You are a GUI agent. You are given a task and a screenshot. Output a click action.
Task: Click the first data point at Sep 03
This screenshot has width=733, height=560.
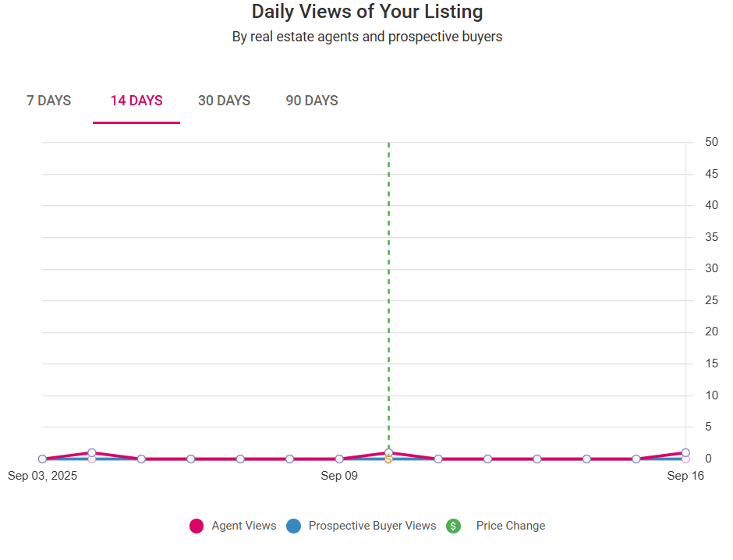click(x=42, y=459)
